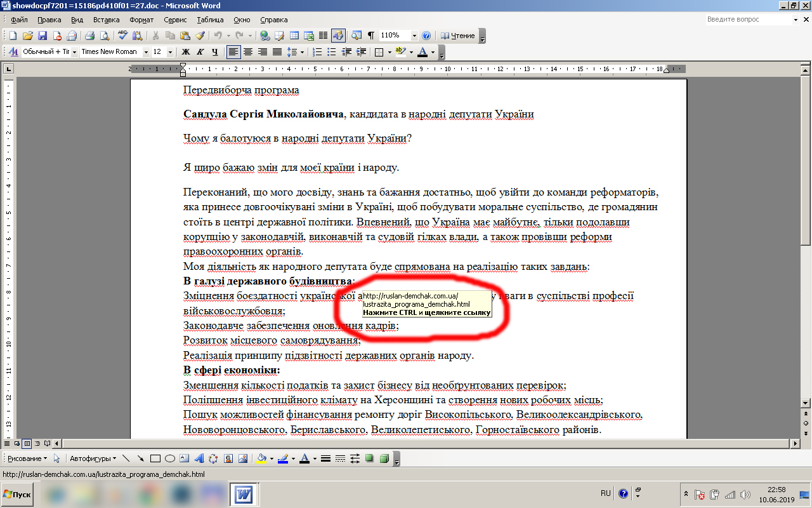Toggle underline formatting (Ч)
Image resolution: width=812 pixels, height=508 pixels.
[215, 52]
